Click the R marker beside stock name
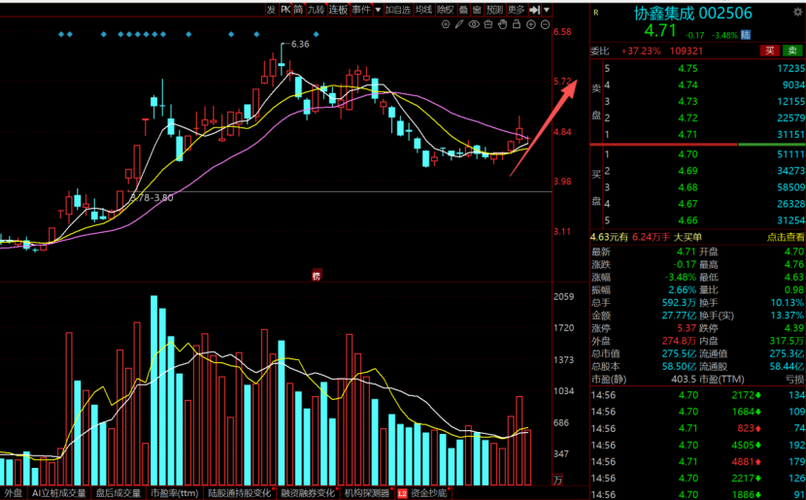Viewport: 806px width, 500px height. (x=596, y=12)
